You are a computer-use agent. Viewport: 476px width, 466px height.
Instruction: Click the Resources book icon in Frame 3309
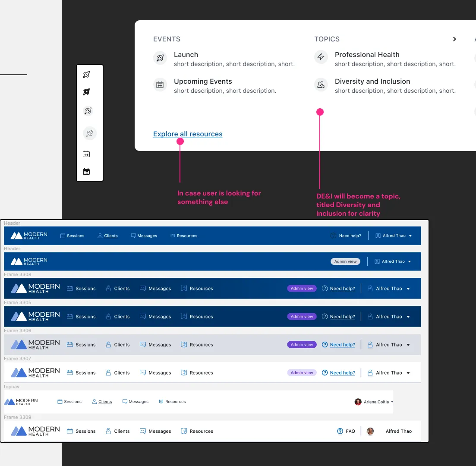pyautogui.click(x=184, y=431)
